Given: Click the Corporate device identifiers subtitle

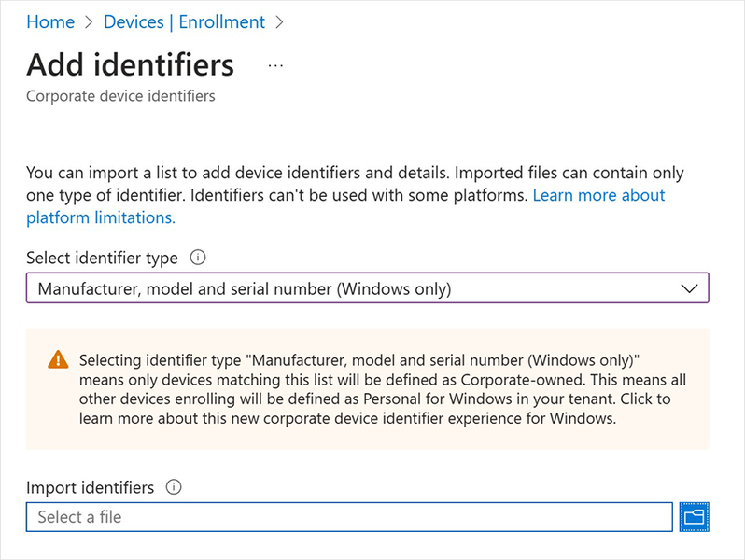Looking at the screenshot, I should (120, 96).
